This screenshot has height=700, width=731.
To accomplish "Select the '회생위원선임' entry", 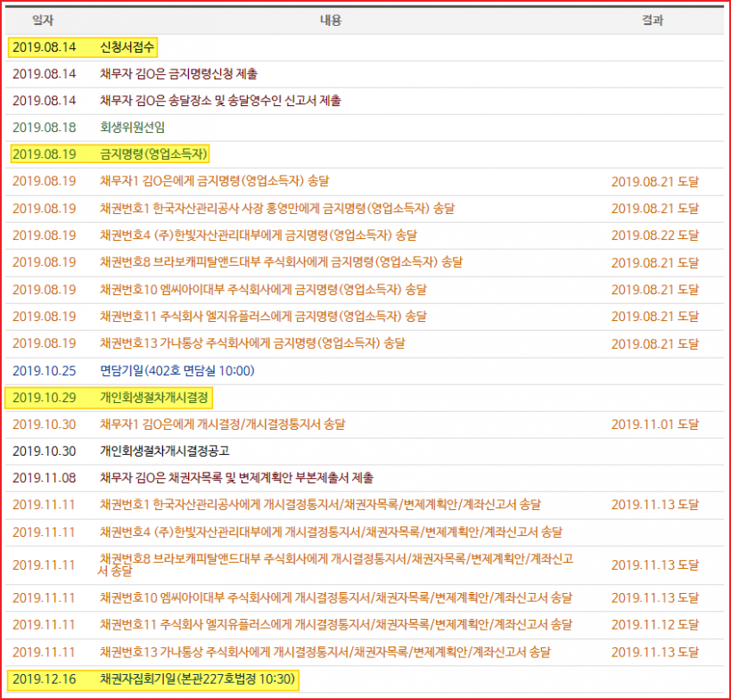I will click(x=132, y=128).
